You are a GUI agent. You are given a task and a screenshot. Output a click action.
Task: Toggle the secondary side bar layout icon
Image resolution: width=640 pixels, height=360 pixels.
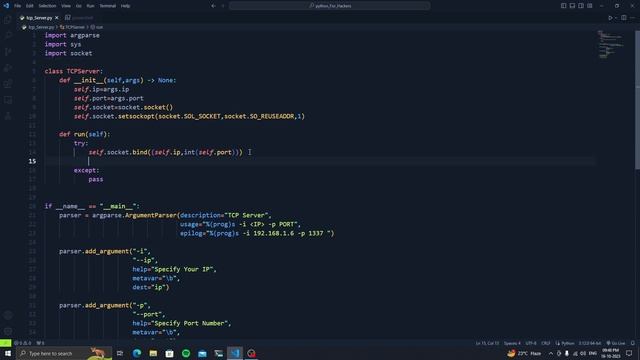pyautogui.click(x=581, y=6)
